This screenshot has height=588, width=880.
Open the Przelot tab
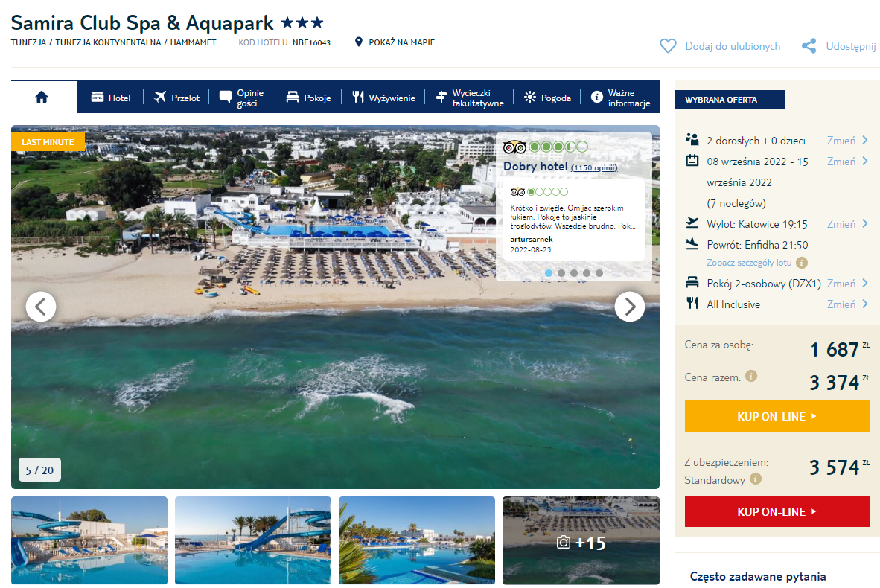pos(176,98)
